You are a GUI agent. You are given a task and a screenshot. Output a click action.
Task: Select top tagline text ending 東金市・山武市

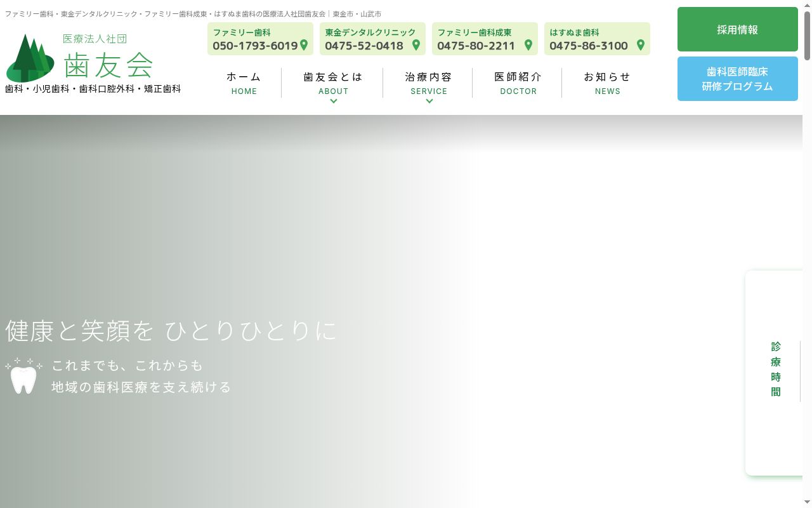[193, 14]
